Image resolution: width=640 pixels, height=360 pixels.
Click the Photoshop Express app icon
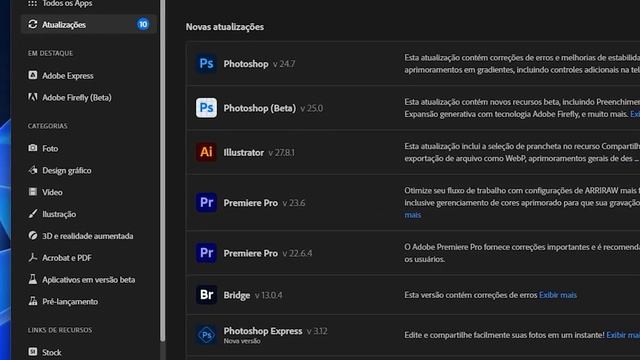coord(206,335)
